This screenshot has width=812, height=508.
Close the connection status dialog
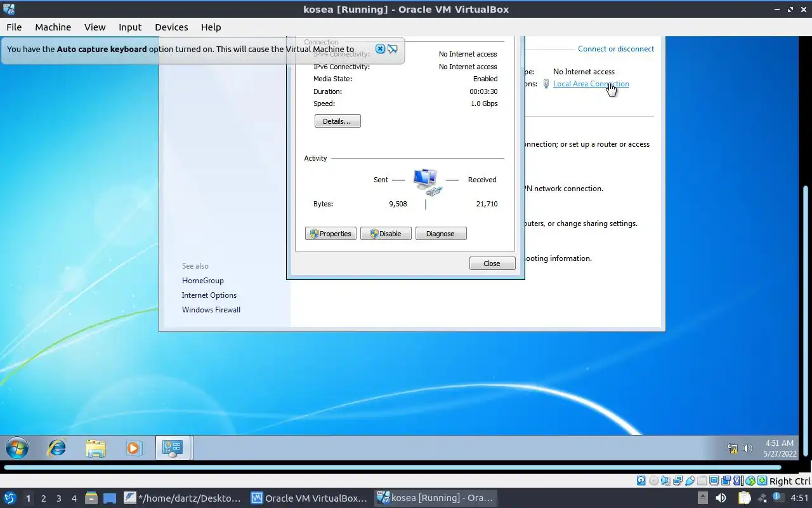(492, 264)
